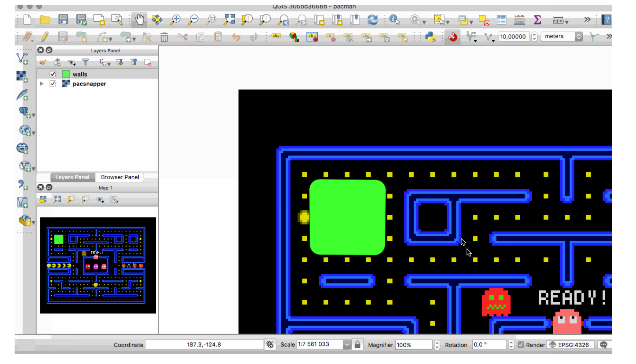The width and height of the screenshot is (636, 364).
Task: Open the field calculator abacus icon
Action: coord(519,20)
